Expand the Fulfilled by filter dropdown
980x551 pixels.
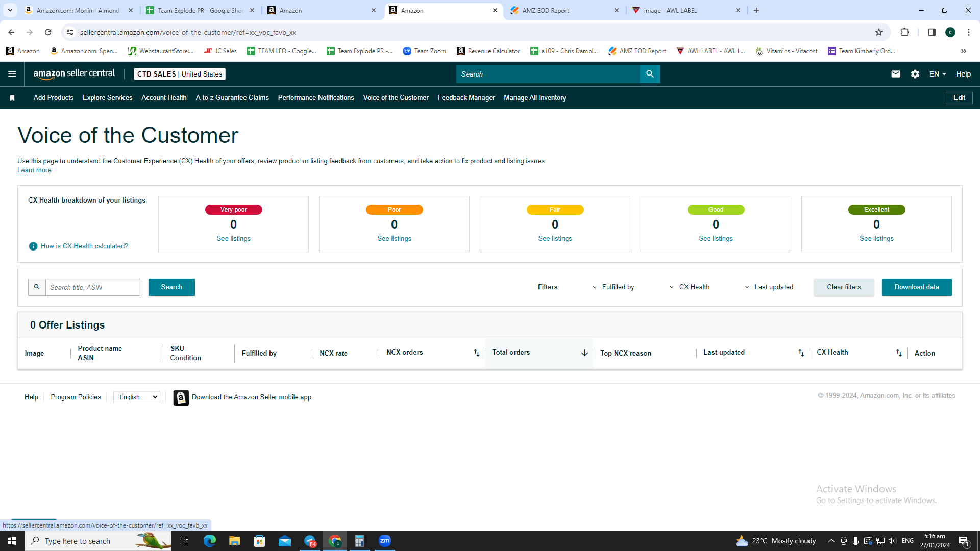(x=614, y=287)
